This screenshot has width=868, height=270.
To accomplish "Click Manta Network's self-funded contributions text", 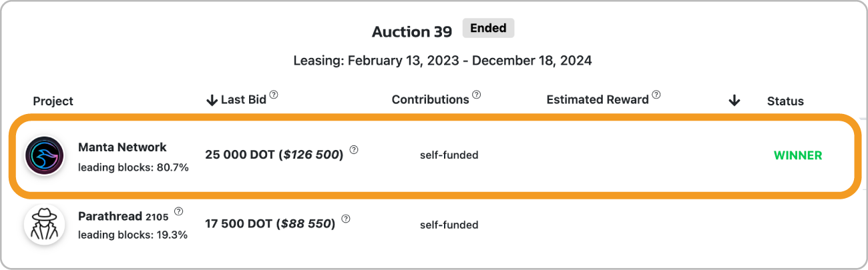I will pos(449,155).
